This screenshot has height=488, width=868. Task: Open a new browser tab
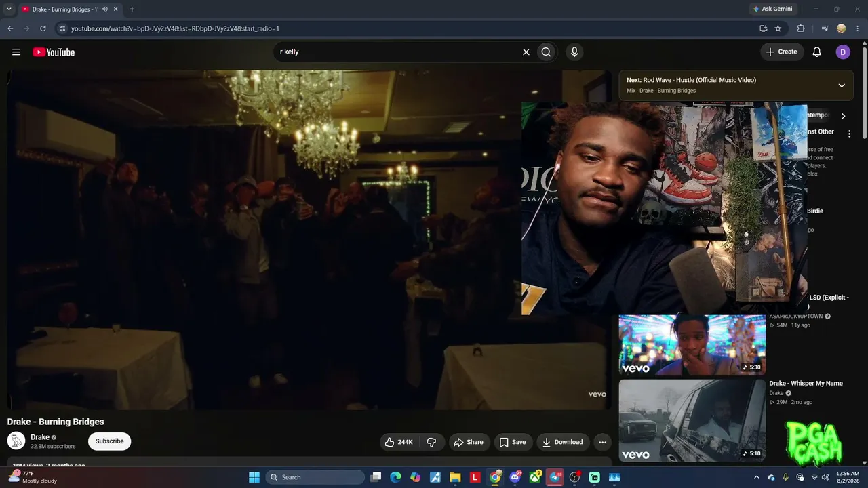pos(132,9)
